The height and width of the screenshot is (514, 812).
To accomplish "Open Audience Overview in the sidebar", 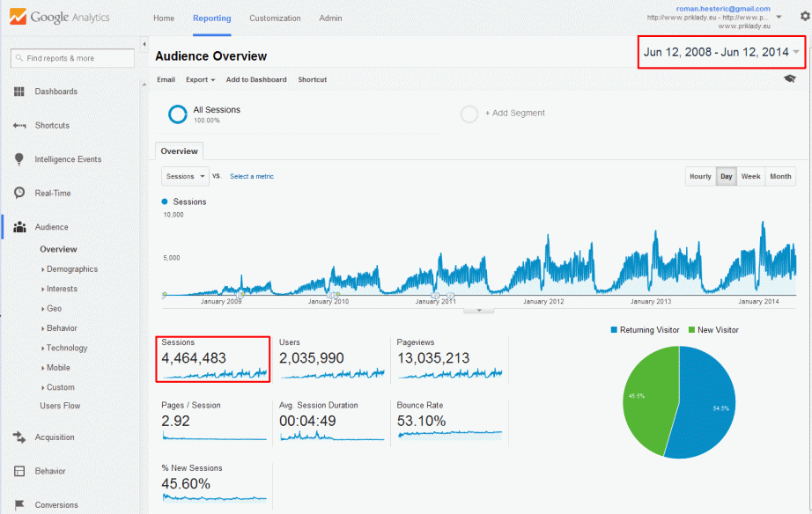I will 58,249.
